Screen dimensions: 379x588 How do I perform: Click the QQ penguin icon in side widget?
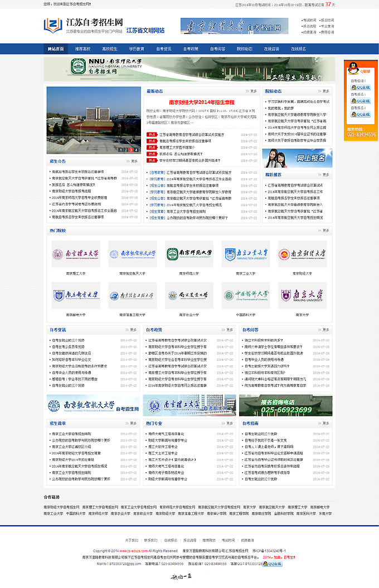click(353, 68)
